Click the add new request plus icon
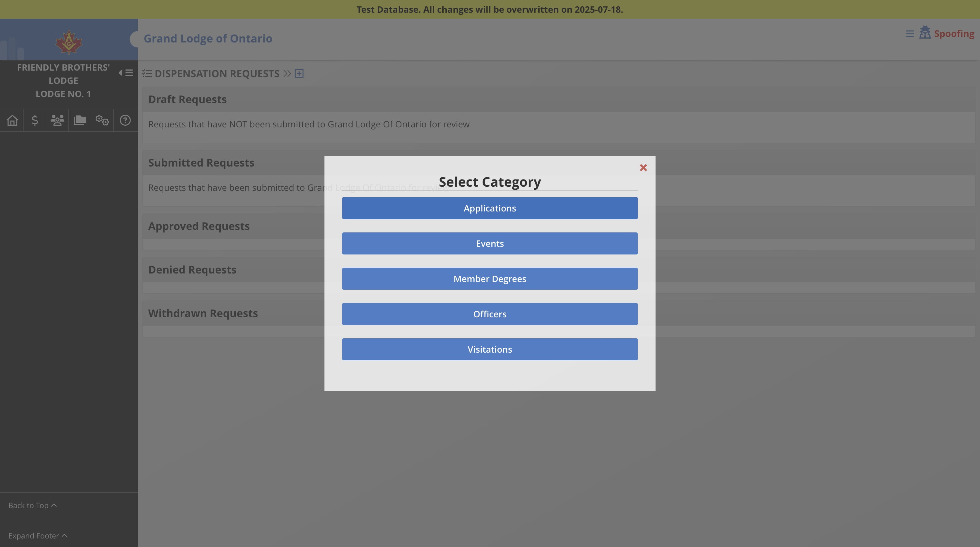The height and width of the screenshot is (547, 980). [299, 73]
